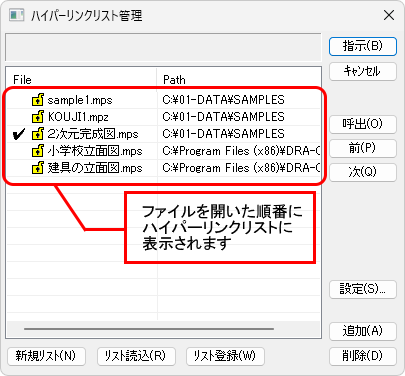The width and height of the screenshot is (405, 376).
Task: Click the Program Files path of 建具の立面図.mps
Action: [x=241, y=168]
